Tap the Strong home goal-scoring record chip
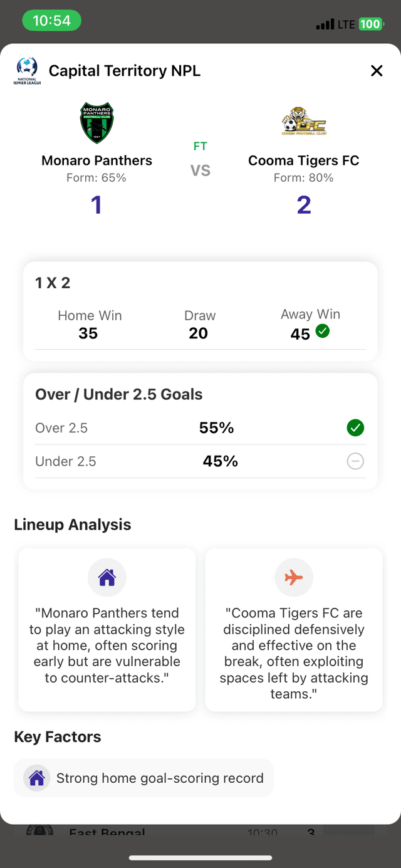 point(144,778)
